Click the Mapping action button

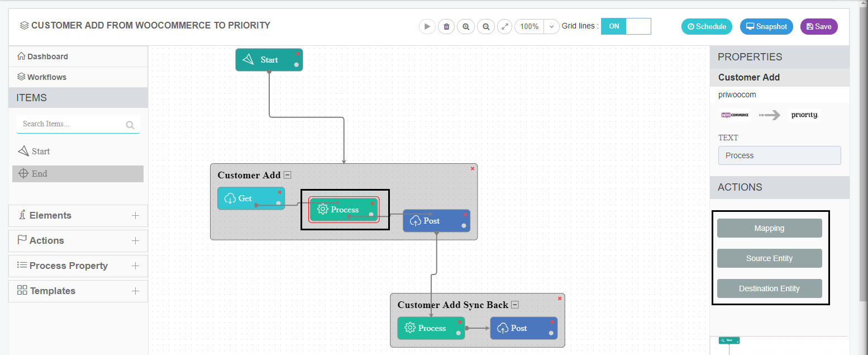(769, 228)
